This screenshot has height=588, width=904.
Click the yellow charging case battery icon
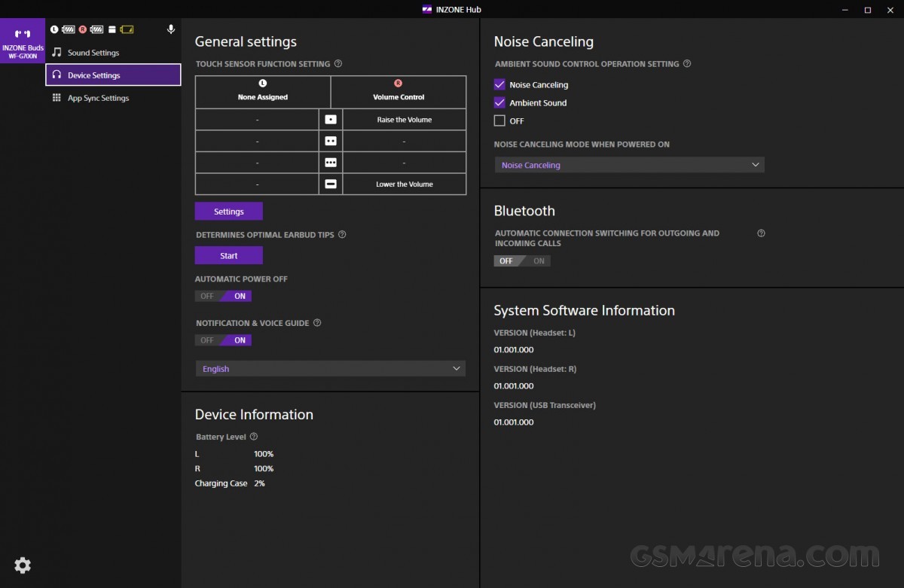coord(127,29)
